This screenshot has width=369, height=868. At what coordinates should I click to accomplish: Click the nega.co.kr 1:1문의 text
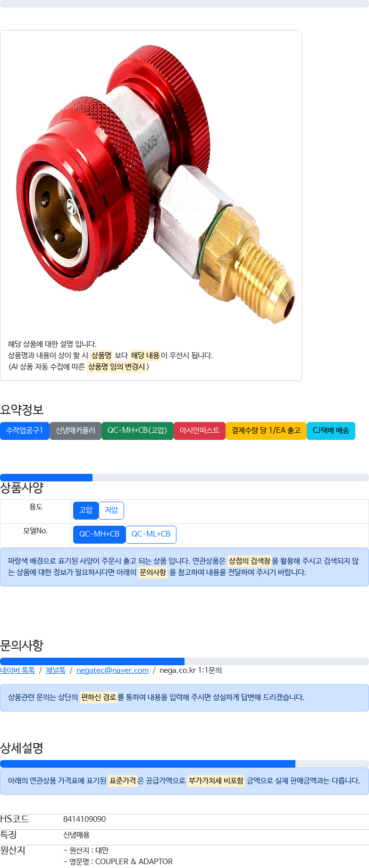click(191, 670)
